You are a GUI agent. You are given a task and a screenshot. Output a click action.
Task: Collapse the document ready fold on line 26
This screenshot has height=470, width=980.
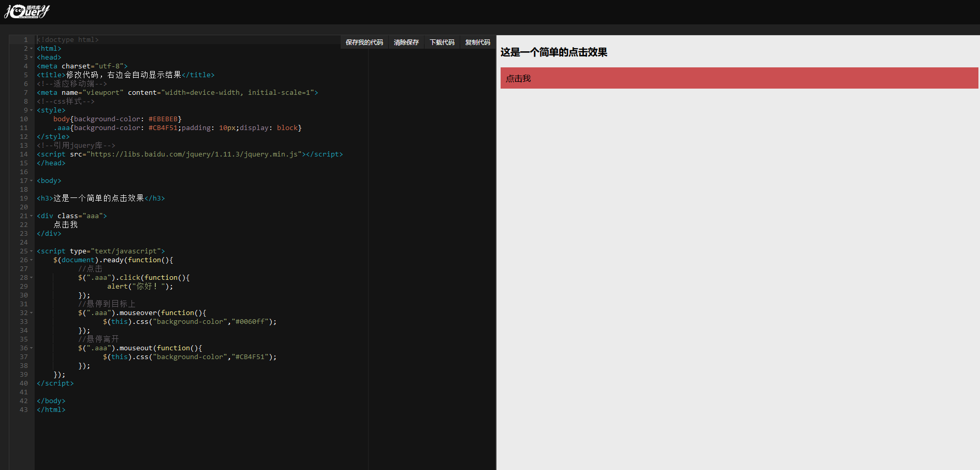pos(31,260)
